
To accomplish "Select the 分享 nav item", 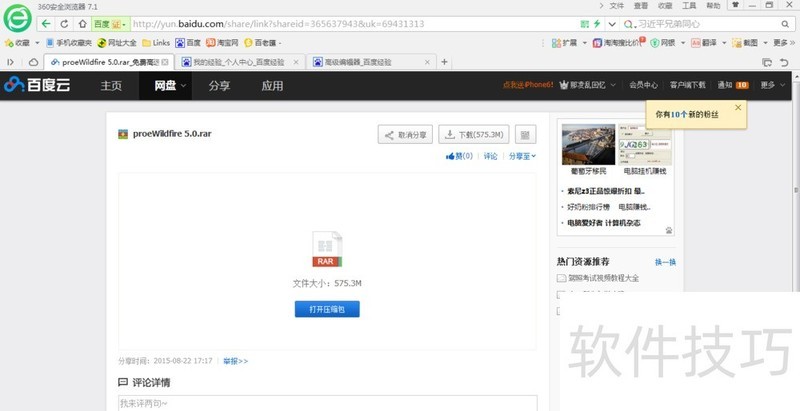I will click(219, 86).
